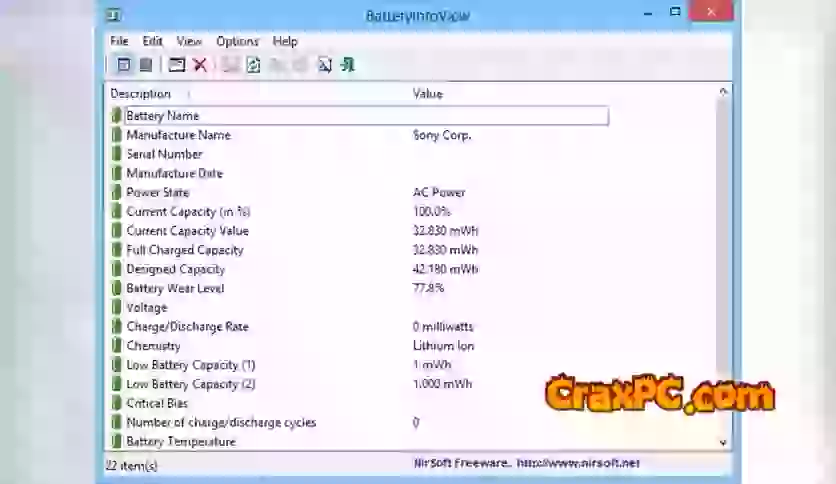The image size is (836, 484).
Task: Click the item count in status bar
Action: coord(131,466)
